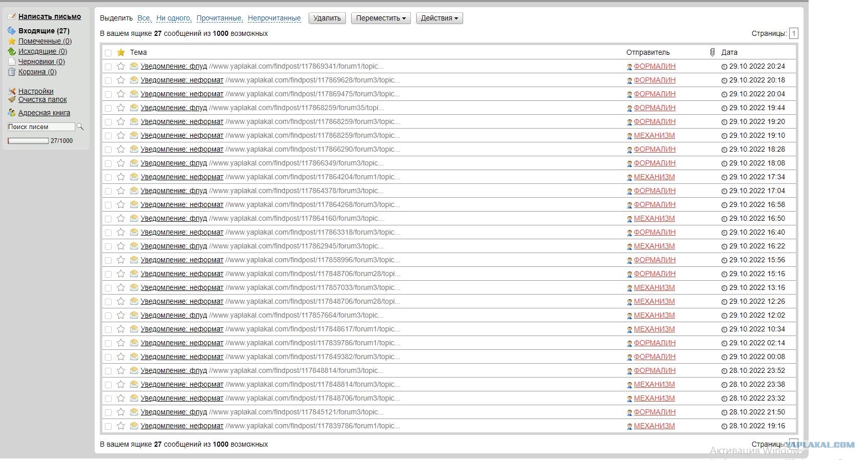
Task: Click sender МЕХАНИЗМ in the 16:22 row
Action: click(654, 246)
